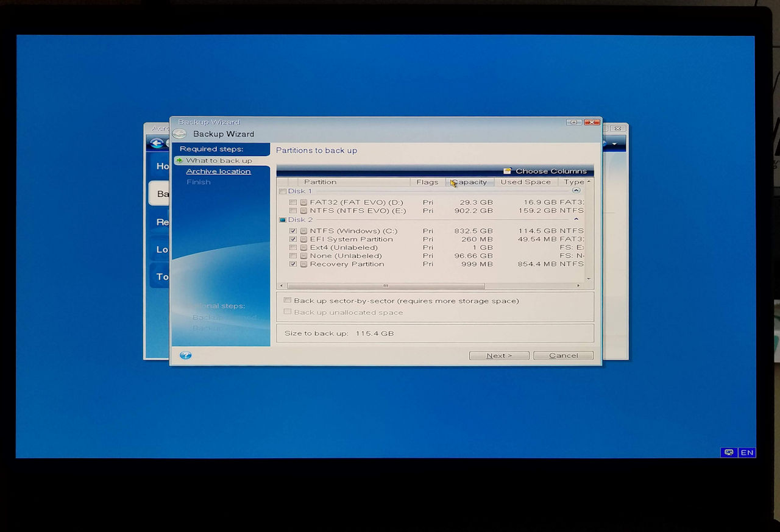This screenshot has width=780, height=532.
Task: Click the EN language indicator
Action: [747, 453]
